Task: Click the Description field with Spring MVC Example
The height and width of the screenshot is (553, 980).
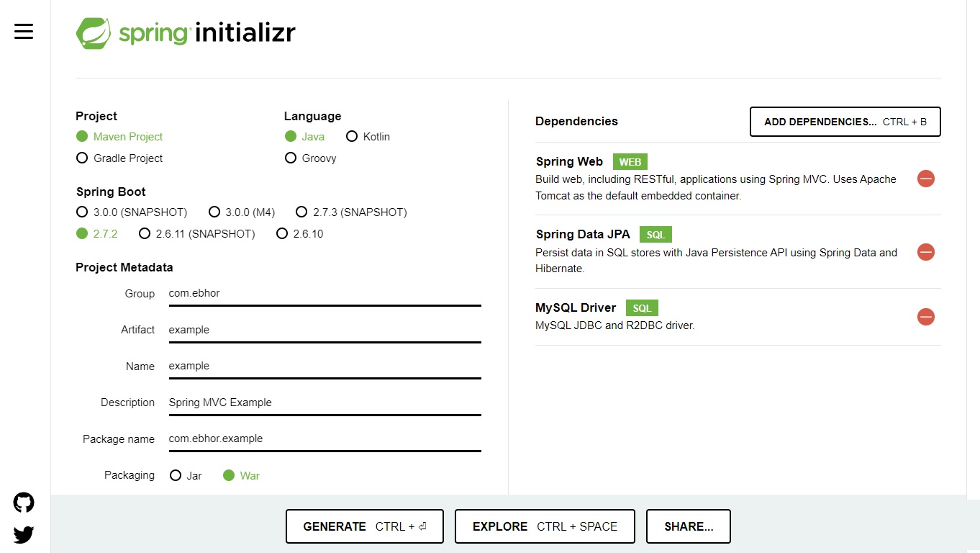Action: (324, 402)
